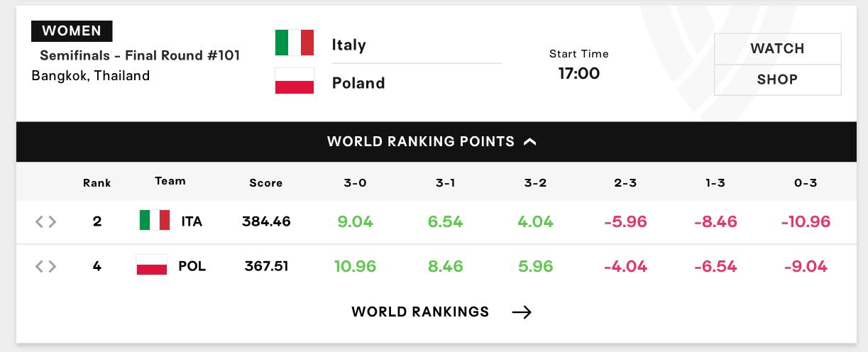Select Poland's 0-3 value -9.04

[x=806, y=267]
